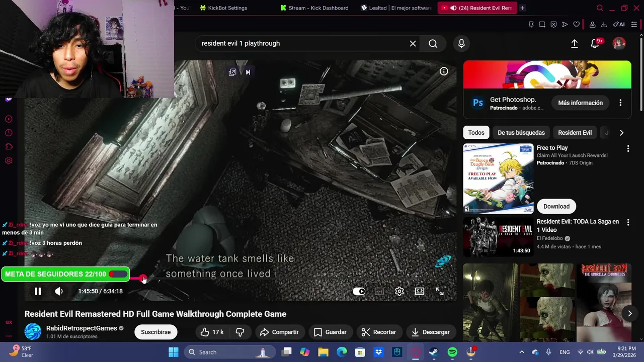Screen dimensions: 644x362
Task: Select the De tus búsquedas chip
Action: click(x=521, y=133)
